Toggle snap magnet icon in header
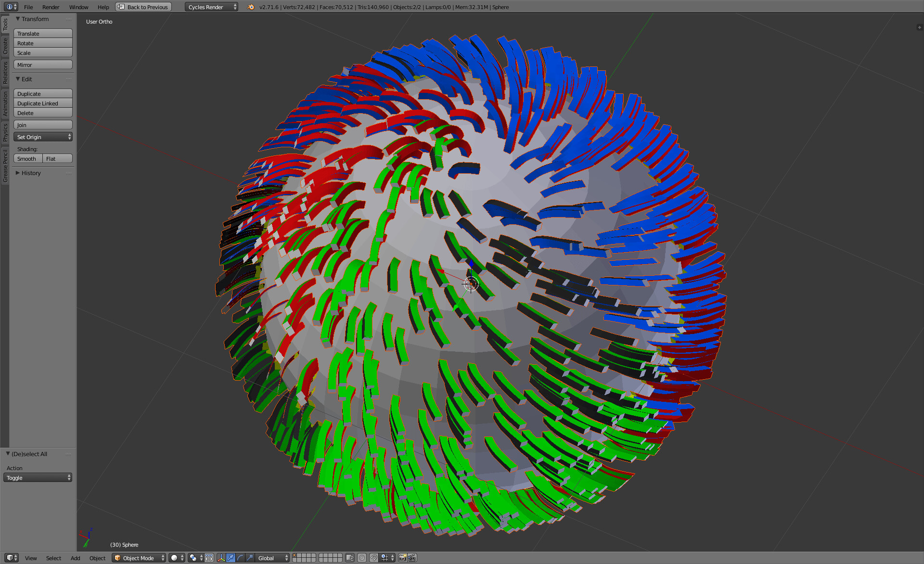Viewport: 924px width, 564px height. point(373,558)
